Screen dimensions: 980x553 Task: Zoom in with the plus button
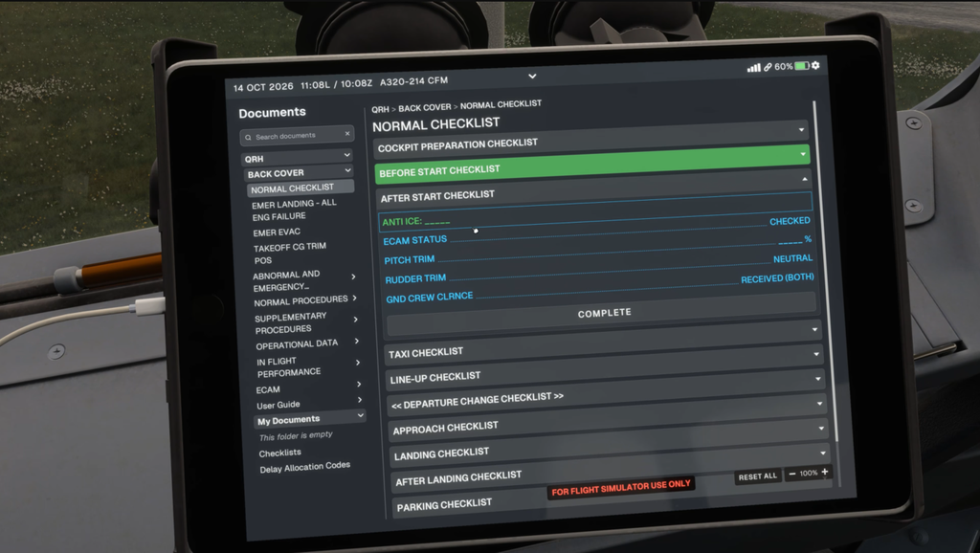click(824, 472)
